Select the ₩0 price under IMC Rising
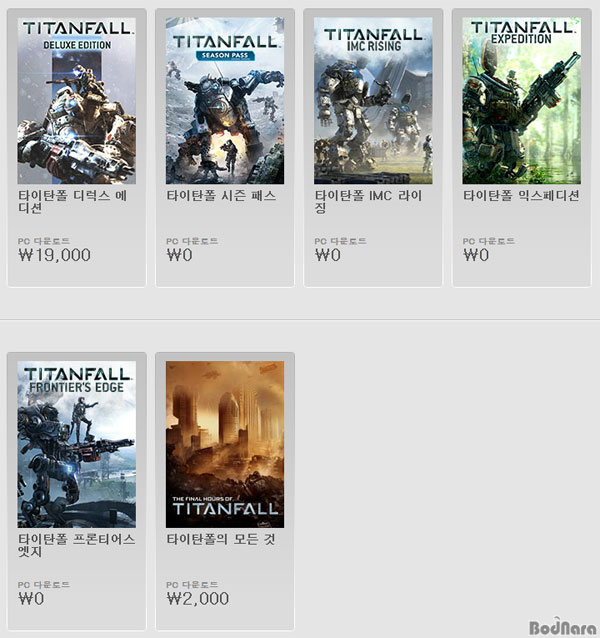 tap(328, 255)
